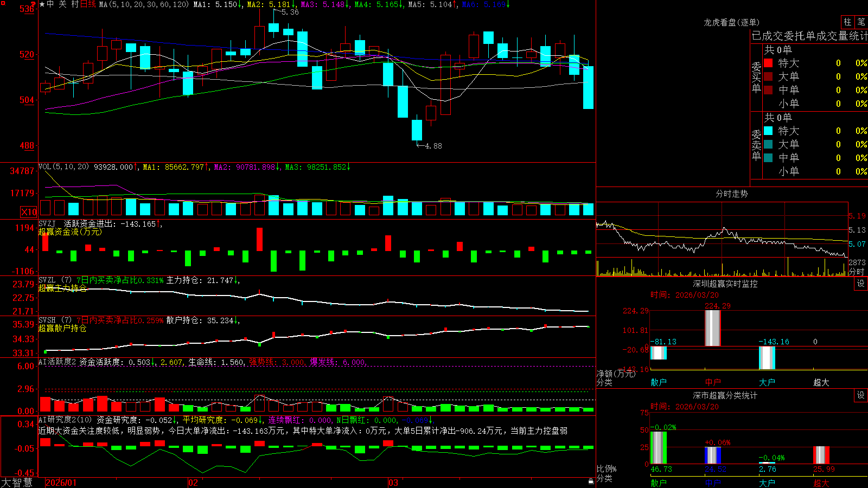The width and height of the screenshot is (868, 488).
Task: Click the 时间: 2026/03/20 in 实时监控
Action: (x=685, y=295)
